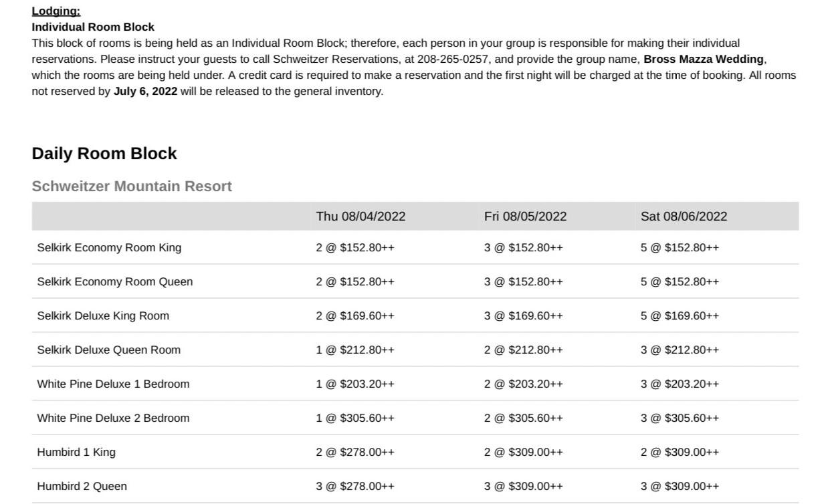Click Humbird 2 Queen Friday rate cell
Viewport: 830px width, 504px height.
pyautogui.click(x=524, y=487)
